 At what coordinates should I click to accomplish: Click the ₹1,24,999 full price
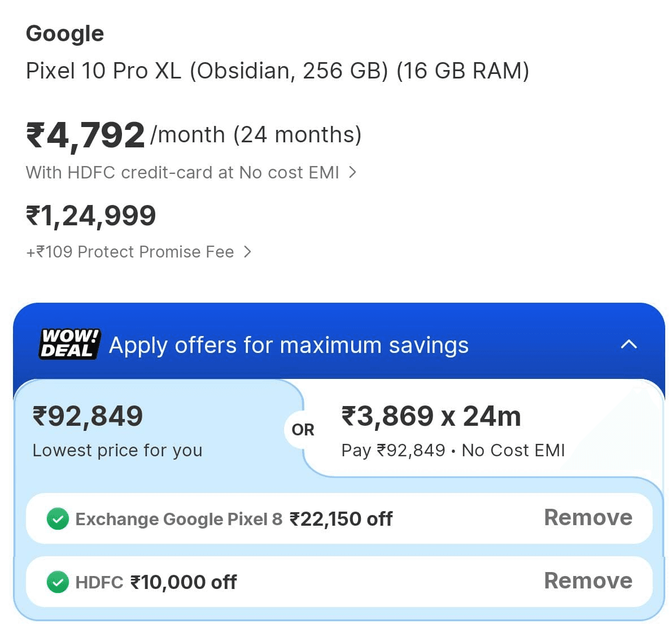click(91, 216)
